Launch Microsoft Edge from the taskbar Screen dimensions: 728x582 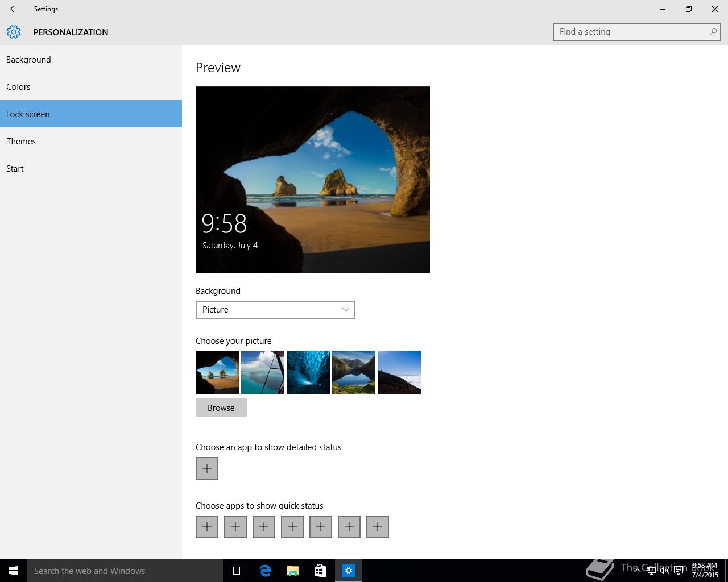pyautogui.click(x=265, y=571)
